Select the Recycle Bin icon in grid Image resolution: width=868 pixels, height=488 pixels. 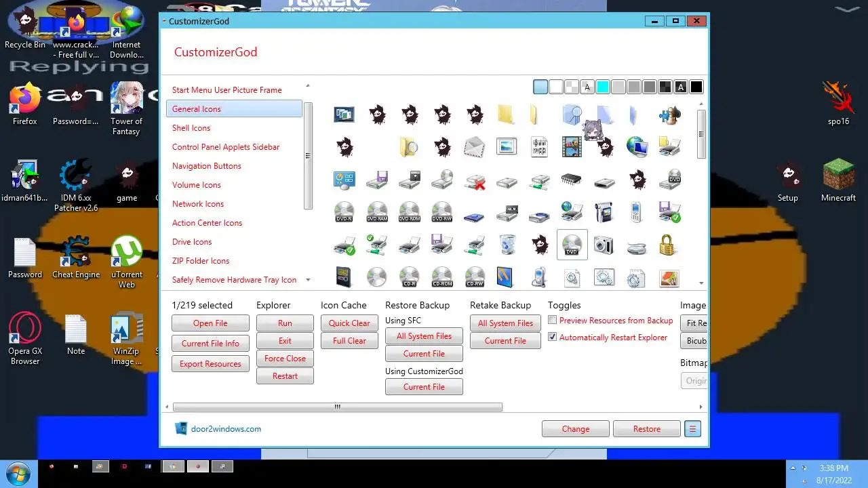click(507, 245)
